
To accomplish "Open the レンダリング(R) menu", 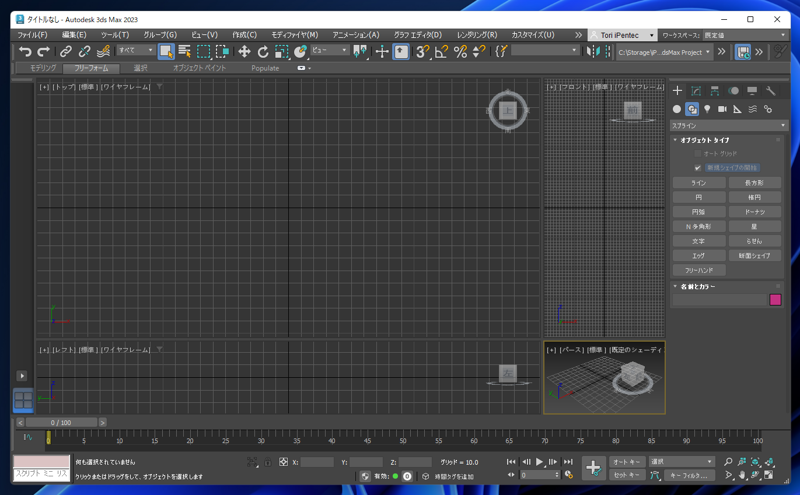I will (x=477, y=35).
